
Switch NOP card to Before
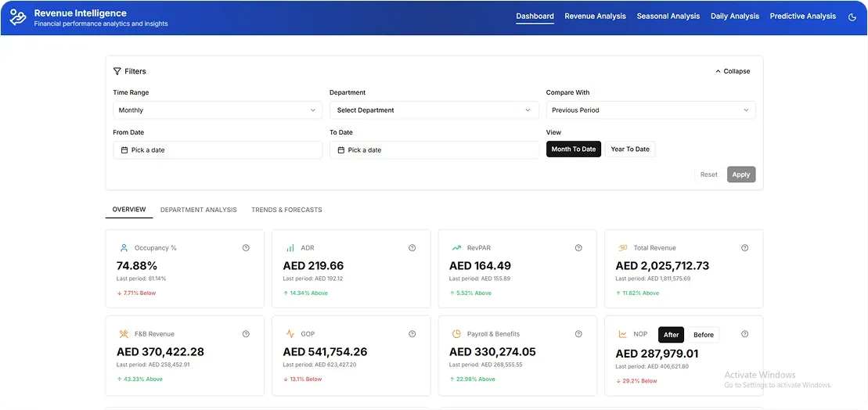[704, 335]
